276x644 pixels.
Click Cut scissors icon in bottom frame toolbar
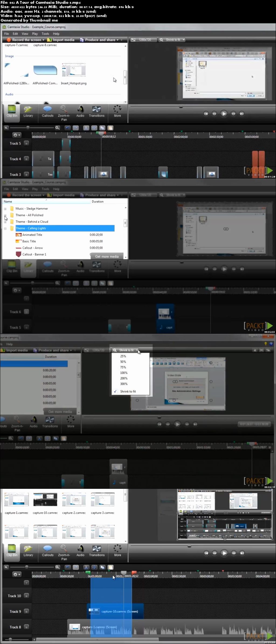[86, 567]
